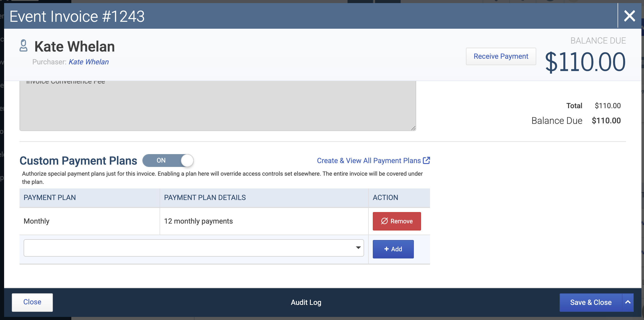The width and height of the screenshot is (644, 320).
Task: Click Receive Payment button
Action: [501, 56]
